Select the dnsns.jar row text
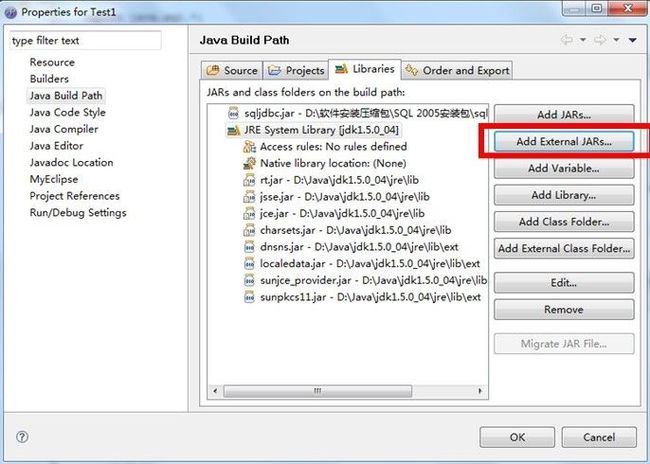This screenshot has width=650, height=464. tap(359, 247)
